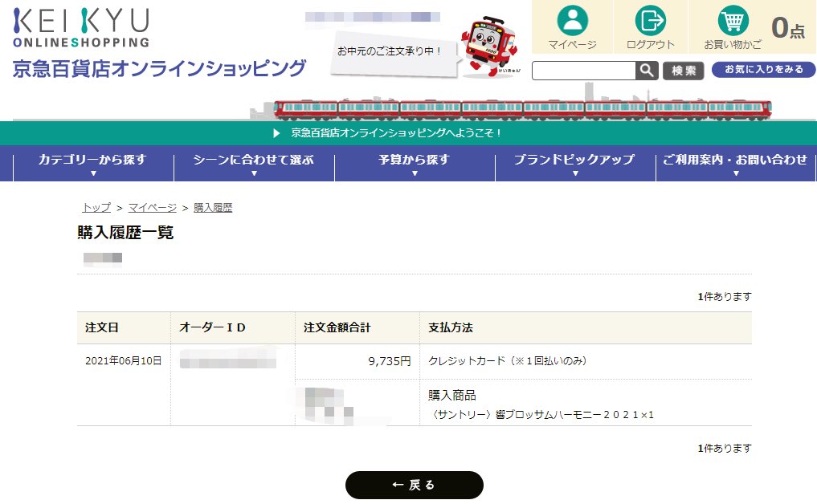This screenshot has width=817, height=504.
Task: Expand 予算から探す menu
Action: pos(415,164)
